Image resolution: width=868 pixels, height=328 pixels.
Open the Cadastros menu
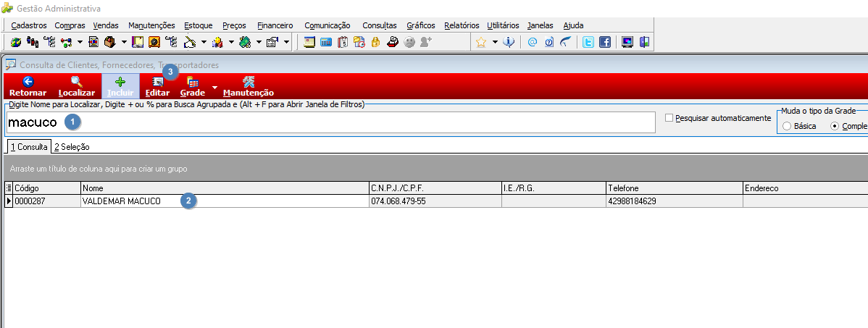click(29, 25)
